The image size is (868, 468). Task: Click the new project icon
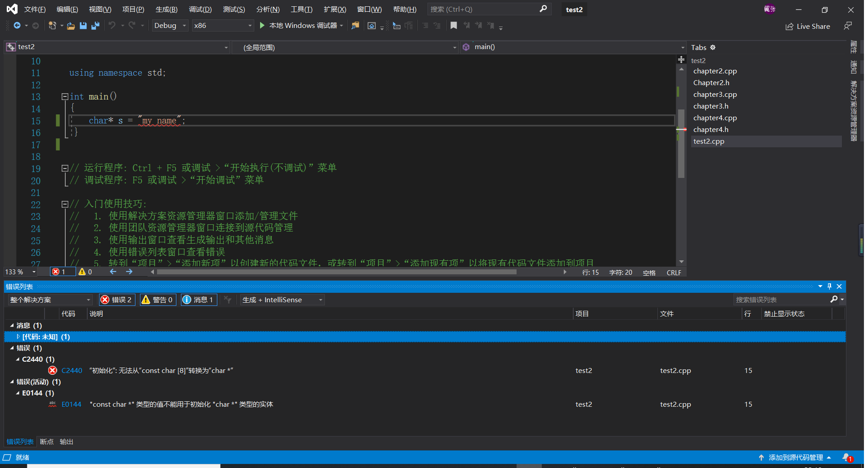tap(52, 26)
